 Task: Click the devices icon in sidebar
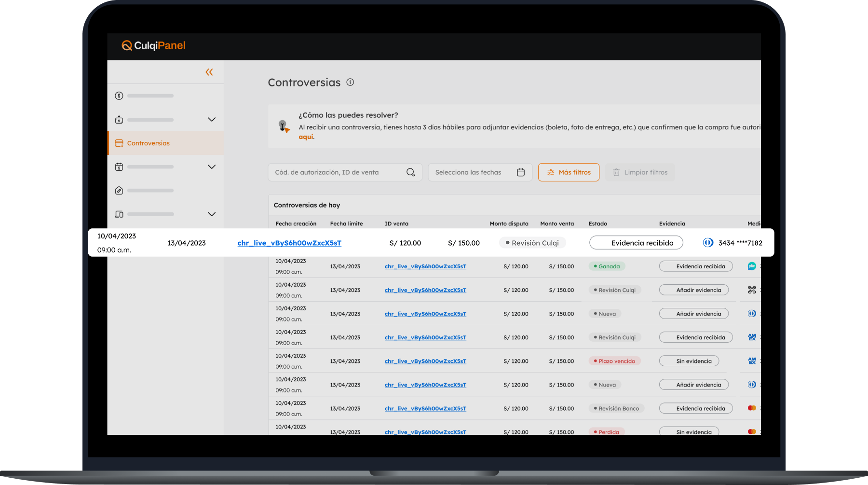[119, 214]
